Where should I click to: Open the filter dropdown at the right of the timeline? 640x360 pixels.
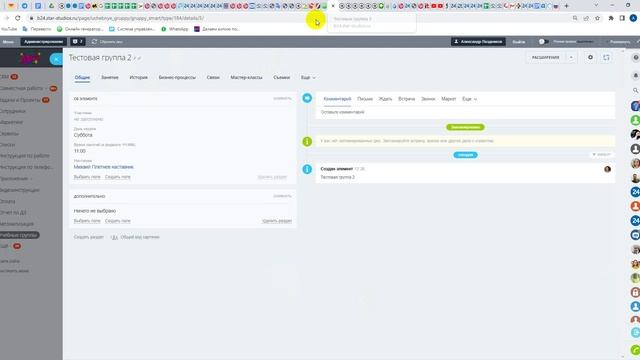tap(602, 155)
